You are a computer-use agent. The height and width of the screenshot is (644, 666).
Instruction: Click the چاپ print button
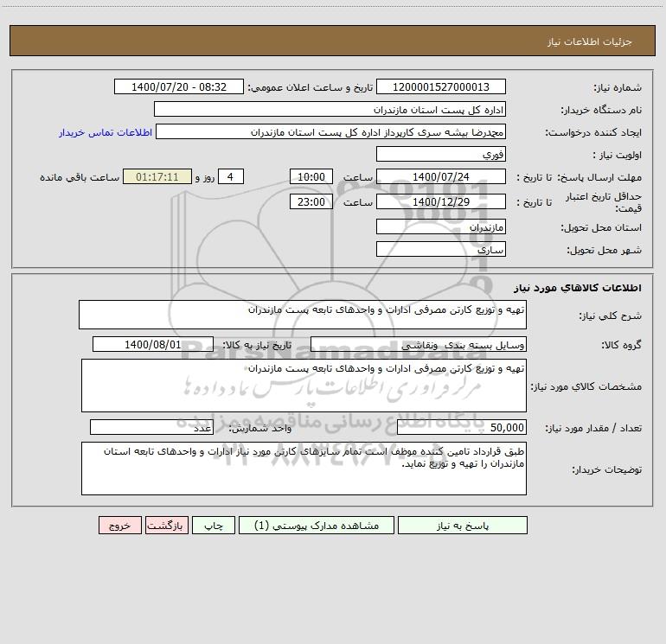(214, 525)
